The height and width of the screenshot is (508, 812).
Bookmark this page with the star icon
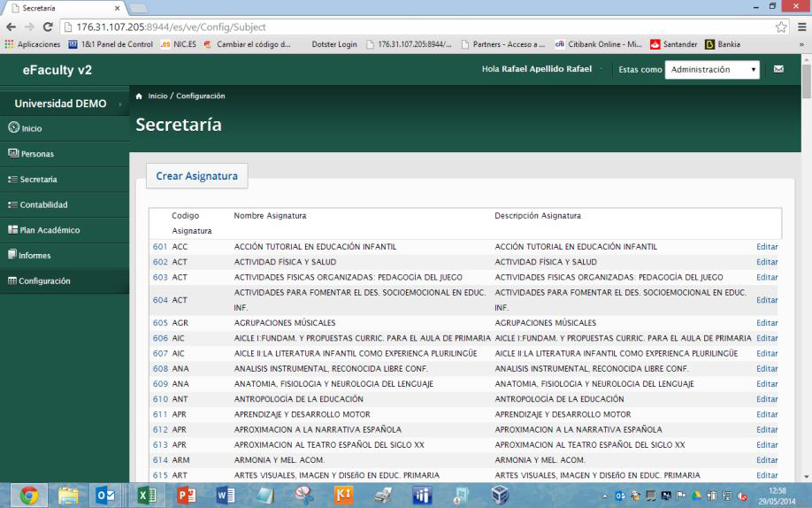(x=779, y=27)
